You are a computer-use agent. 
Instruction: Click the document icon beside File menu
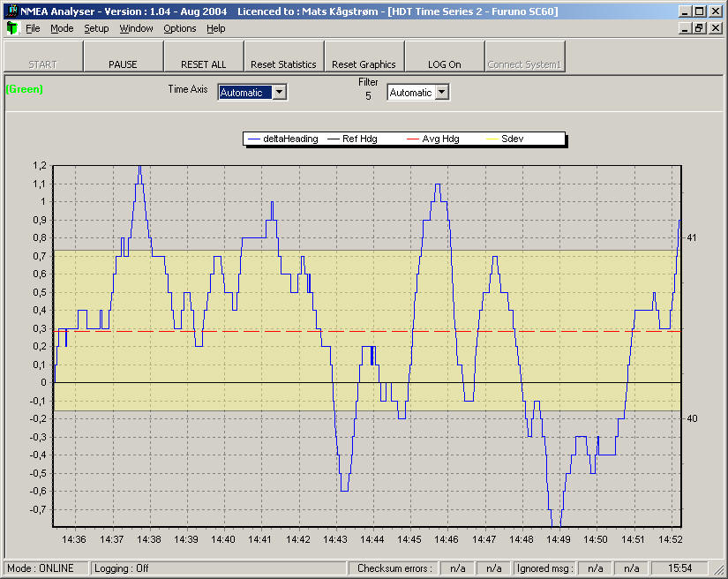(x=11, y=28)
